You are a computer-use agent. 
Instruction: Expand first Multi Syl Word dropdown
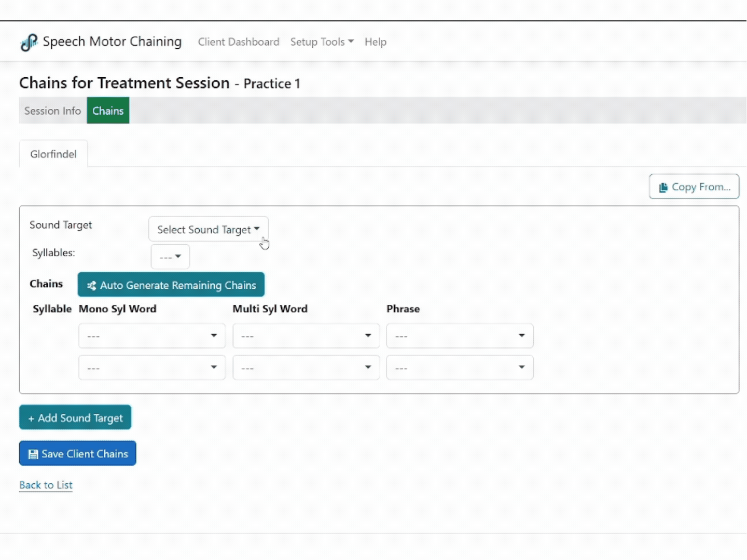click(x=306, y=336)
